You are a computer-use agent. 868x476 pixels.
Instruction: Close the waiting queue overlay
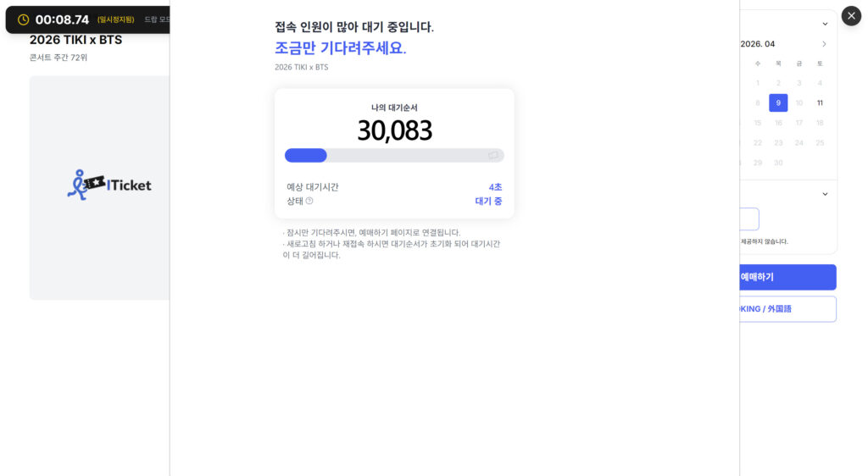[851, 15]
